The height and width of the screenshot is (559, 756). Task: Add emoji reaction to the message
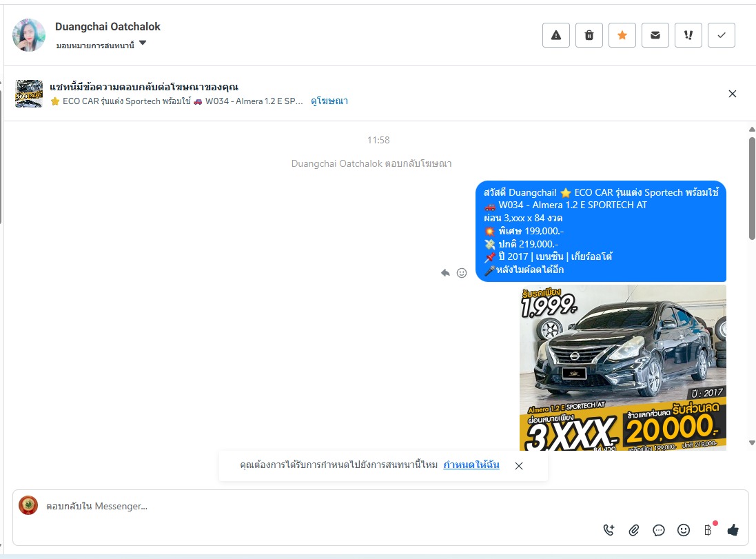(x=462, y=273)
